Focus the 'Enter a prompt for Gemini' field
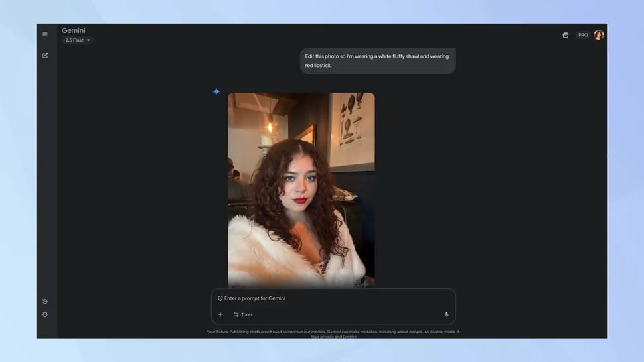This screenshot has width=644, height=362. (332, 298)
